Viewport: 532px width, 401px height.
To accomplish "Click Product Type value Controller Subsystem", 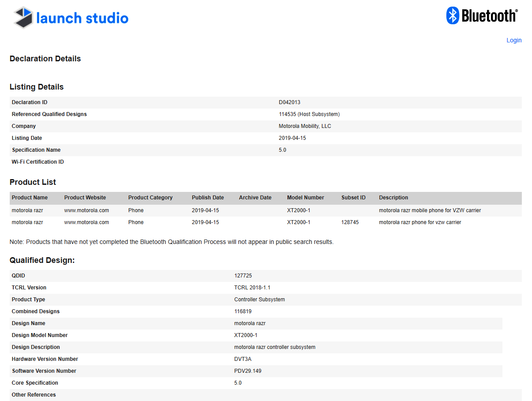I will [x=260, y=300].
